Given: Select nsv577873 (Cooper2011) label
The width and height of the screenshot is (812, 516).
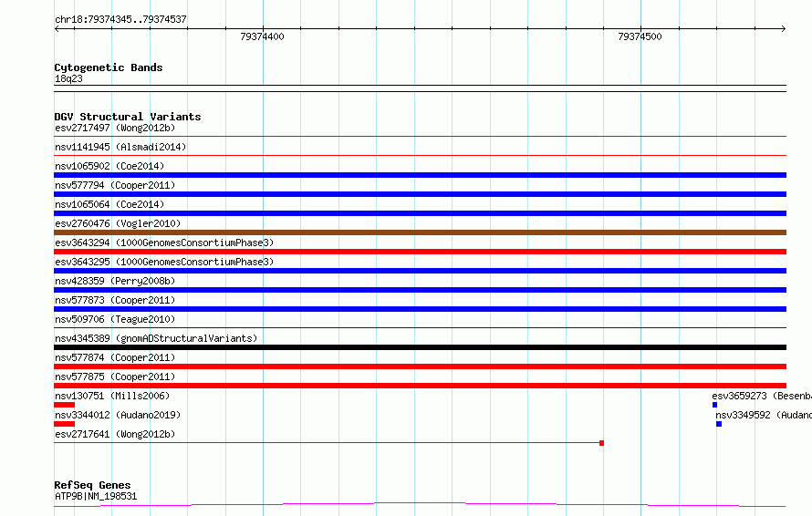Looking at the screenshot, I should coord(115,300).
